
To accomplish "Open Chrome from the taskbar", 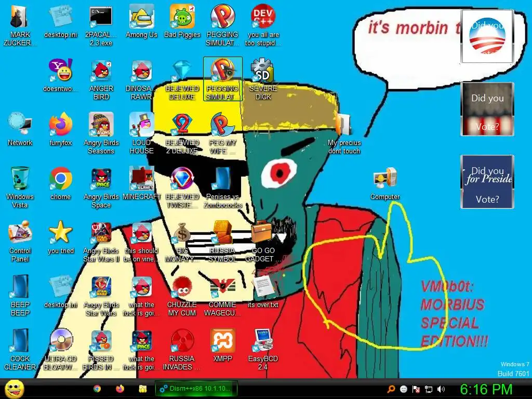I will tap(97, 389).
